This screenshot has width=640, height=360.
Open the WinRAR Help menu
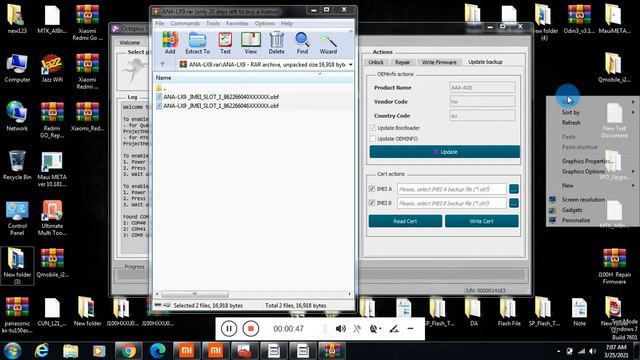point(287,23)
